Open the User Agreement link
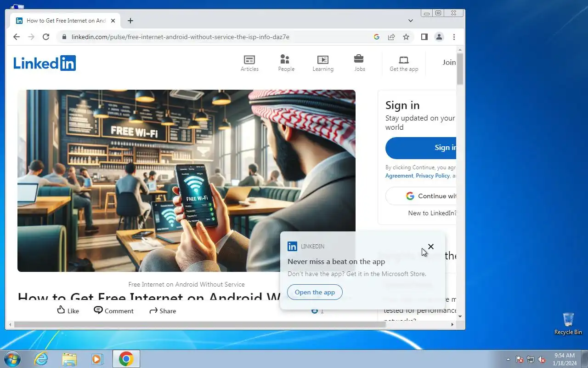588x368 pixels. (x=399, y=176)
